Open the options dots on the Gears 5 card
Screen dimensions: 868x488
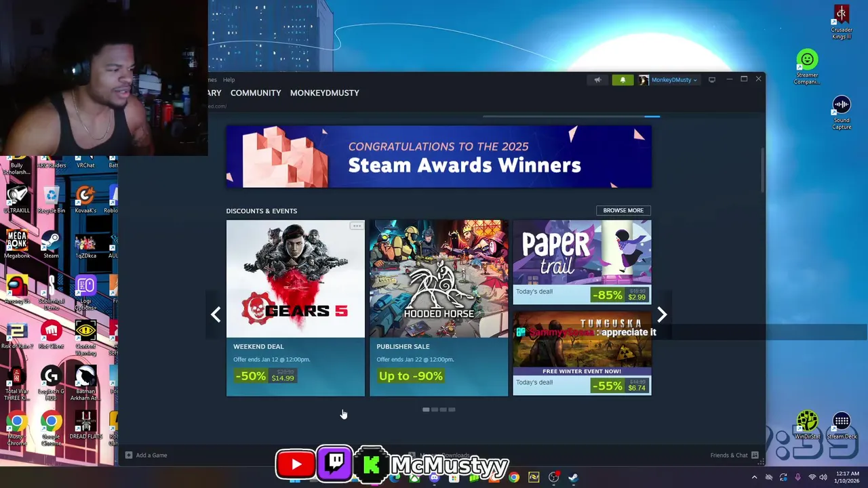click(357, 226)
